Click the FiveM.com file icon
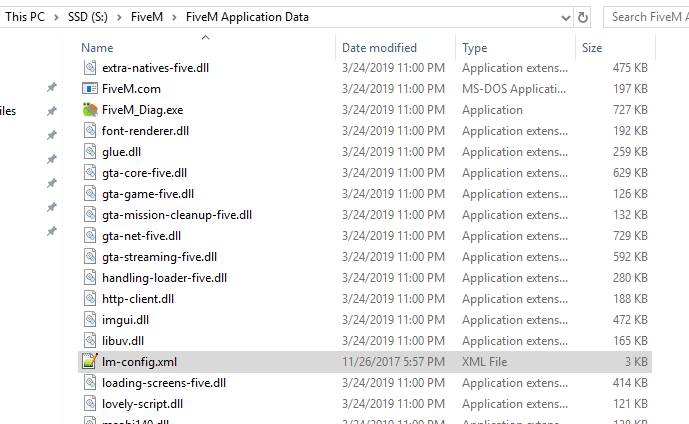Screen dimensions: 689x424 [90, 89]
